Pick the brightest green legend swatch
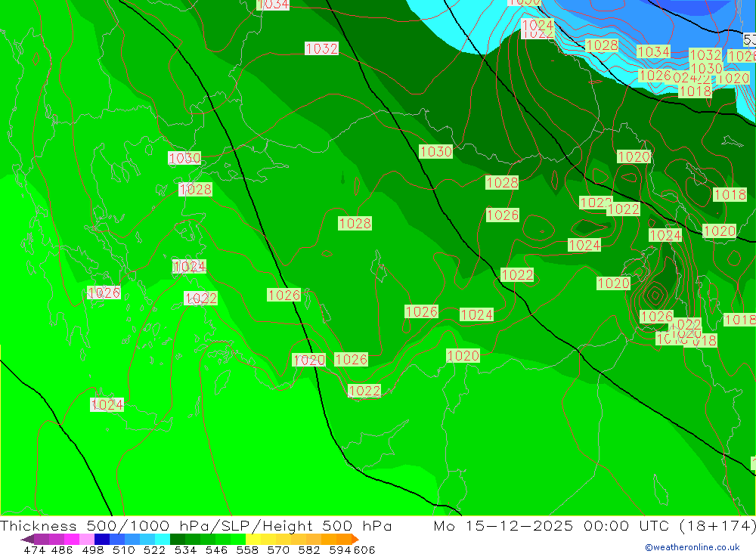This screenshot has width=756, height=554. tap(238, 539)
